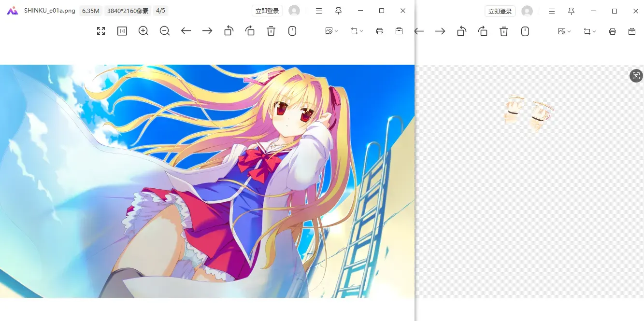The height and width of the screenshot is (321, 644).
Task: Go to previous image in left window
Action: coord(186,31)
